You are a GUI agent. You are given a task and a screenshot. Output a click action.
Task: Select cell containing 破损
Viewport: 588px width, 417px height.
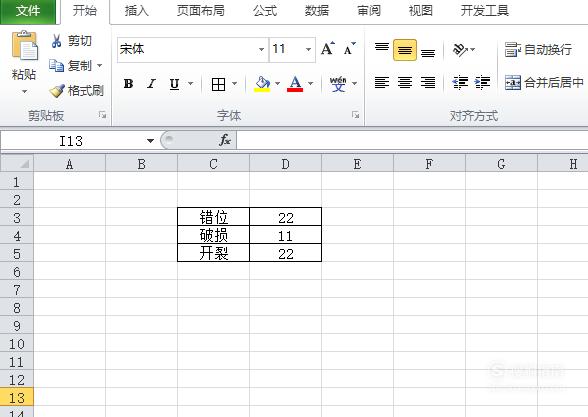tap(213, 235)
